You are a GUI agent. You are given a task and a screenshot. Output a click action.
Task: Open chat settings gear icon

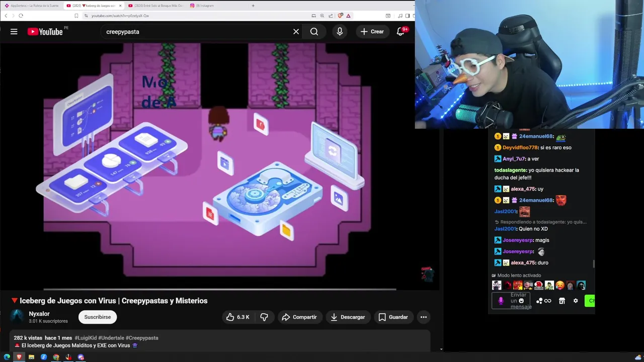coord(576,301)
